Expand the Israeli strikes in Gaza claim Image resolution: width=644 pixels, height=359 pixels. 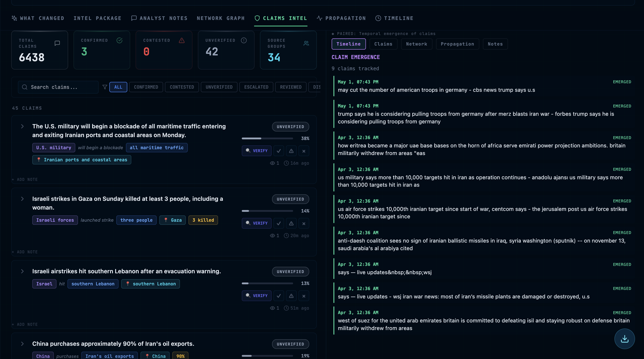point(22,199)
